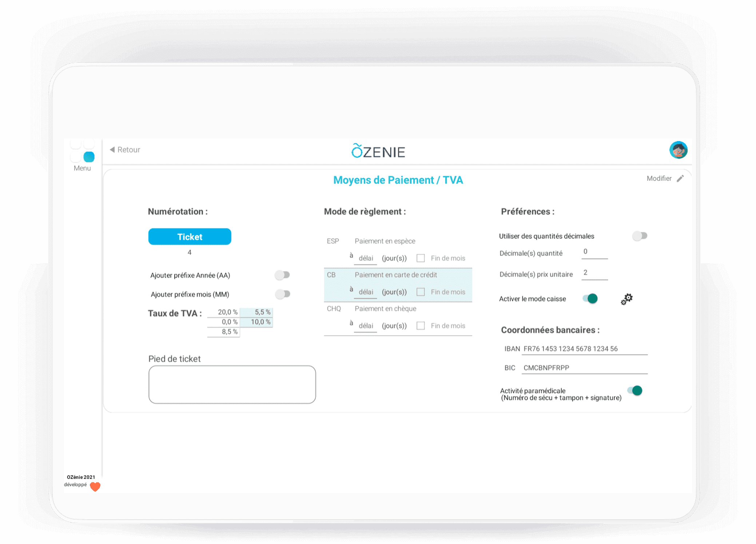Image resolution: width=756 pixels, height=544 pixels.
Task: Click délai field for Paiement en espèce
Action: coord(366,258)
